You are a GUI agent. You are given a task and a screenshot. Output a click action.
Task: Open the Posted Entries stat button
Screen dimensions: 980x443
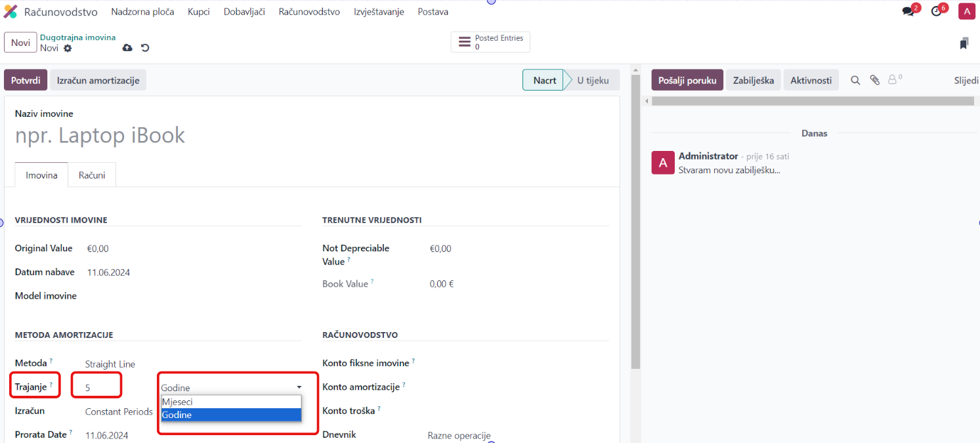tap(490, 42)
